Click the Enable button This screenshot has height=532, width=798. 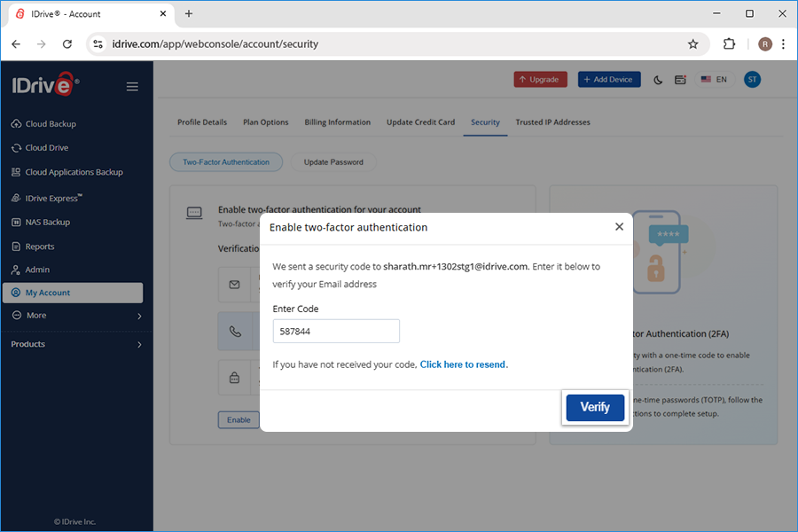pyautogui.click(x=239, y=420)
